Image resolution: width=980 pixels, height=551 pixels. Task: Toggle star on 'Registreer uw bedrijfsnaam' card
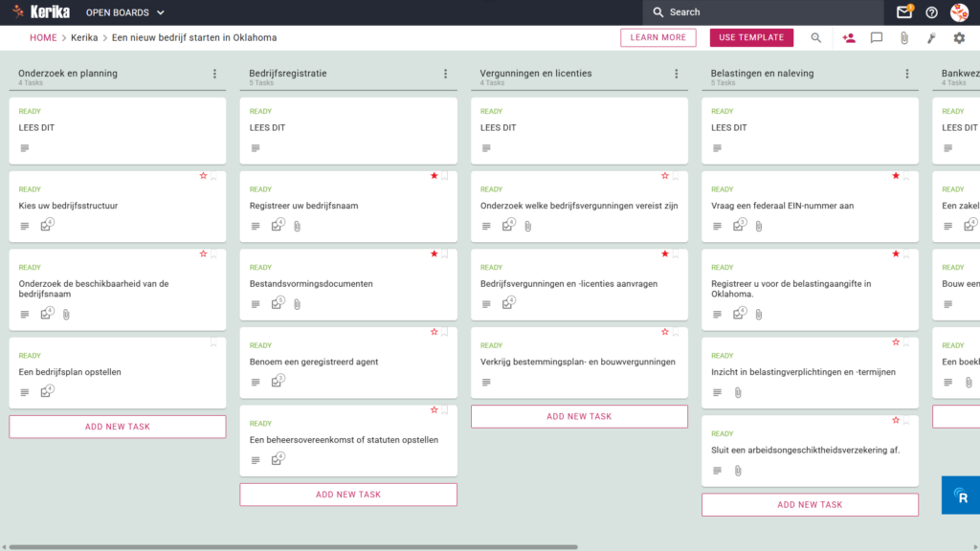(434, 176)
